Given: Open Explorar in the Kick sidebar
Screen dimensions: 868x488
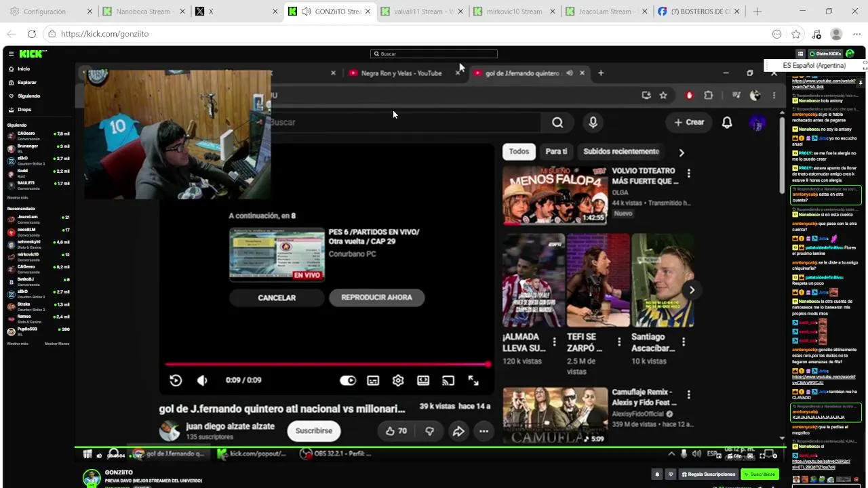Looking at the screenshot, I should click(x=27, y=83).
